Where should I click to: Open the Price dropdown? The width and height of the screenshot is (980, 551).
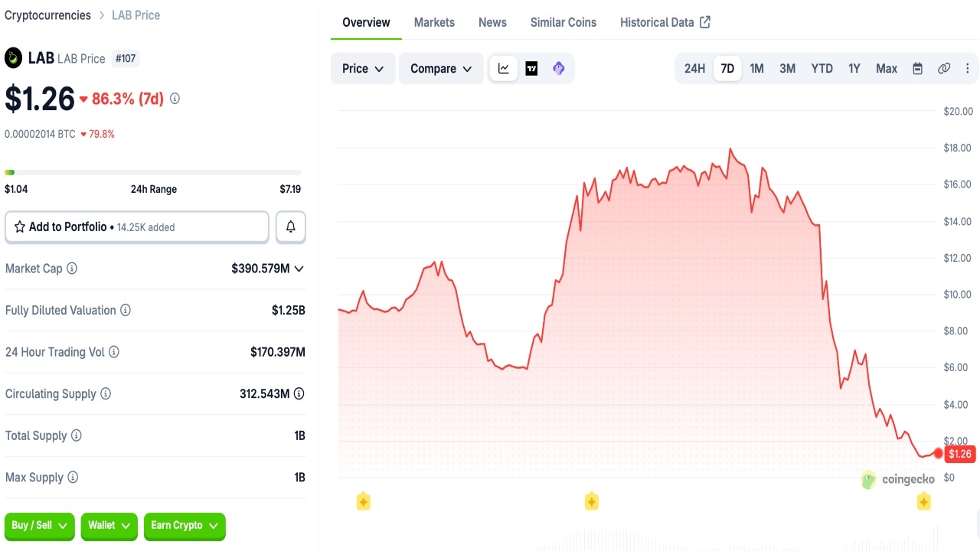363,69
